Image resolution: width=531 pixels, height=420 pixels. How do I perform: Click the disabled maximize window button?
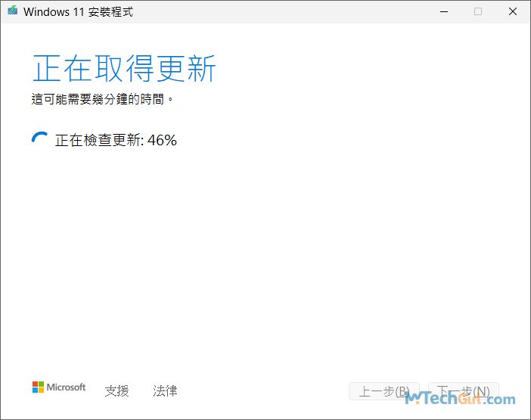pos(478,11)
